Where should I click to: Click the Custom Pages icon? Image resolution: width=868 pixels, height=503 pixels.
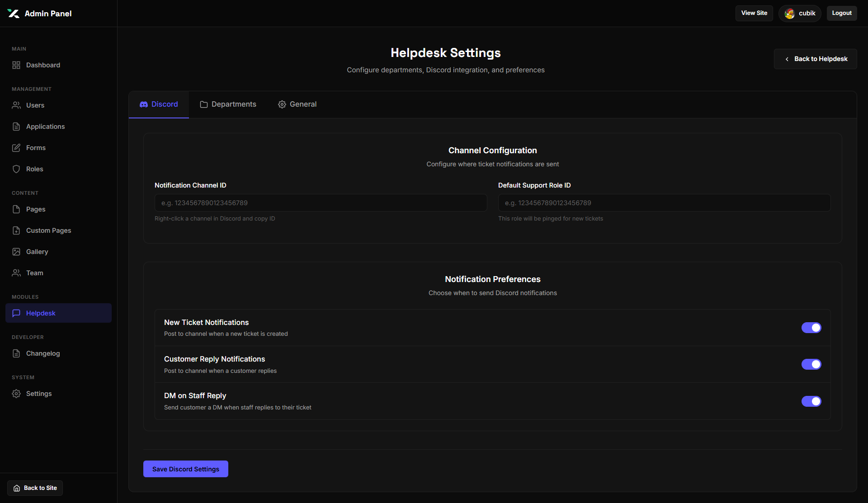16,230
